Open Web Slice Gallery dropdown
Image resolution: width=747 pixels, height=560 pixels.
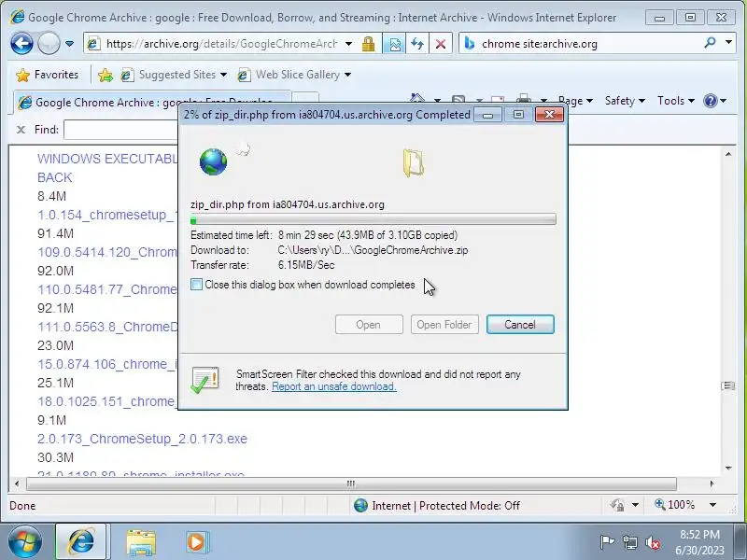[294, 75]
